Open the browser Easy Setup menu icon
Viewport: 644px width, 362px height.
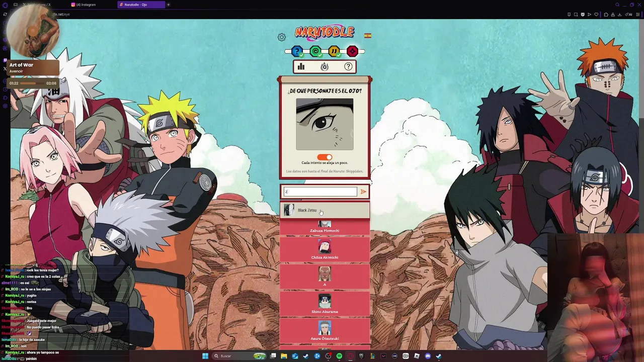637,15
